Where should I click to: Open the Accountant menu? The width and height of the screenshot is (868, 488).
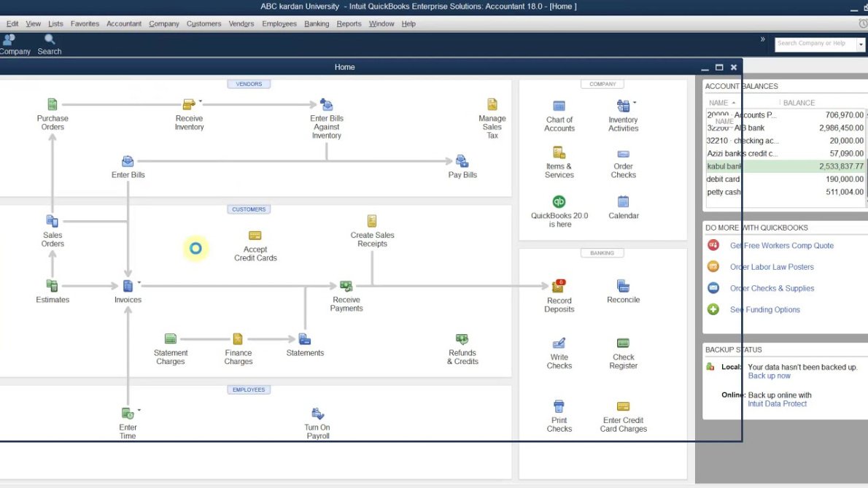pos(124,24)
